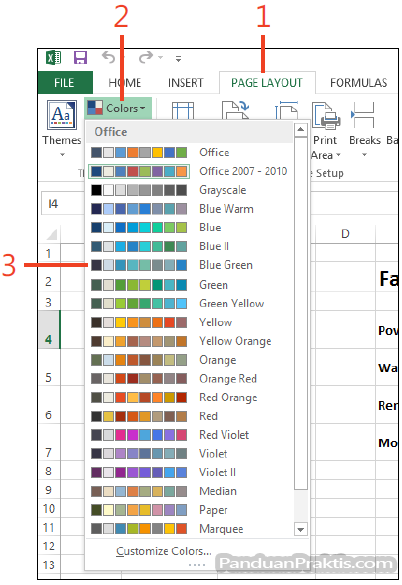Choose the Office color scheme

189,152
